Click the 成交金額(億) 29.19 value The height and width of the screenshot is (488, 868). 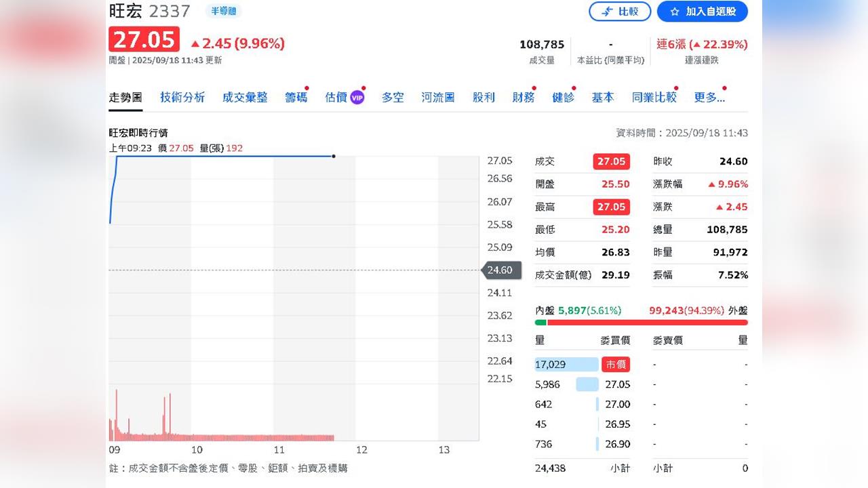click(616, 275)
